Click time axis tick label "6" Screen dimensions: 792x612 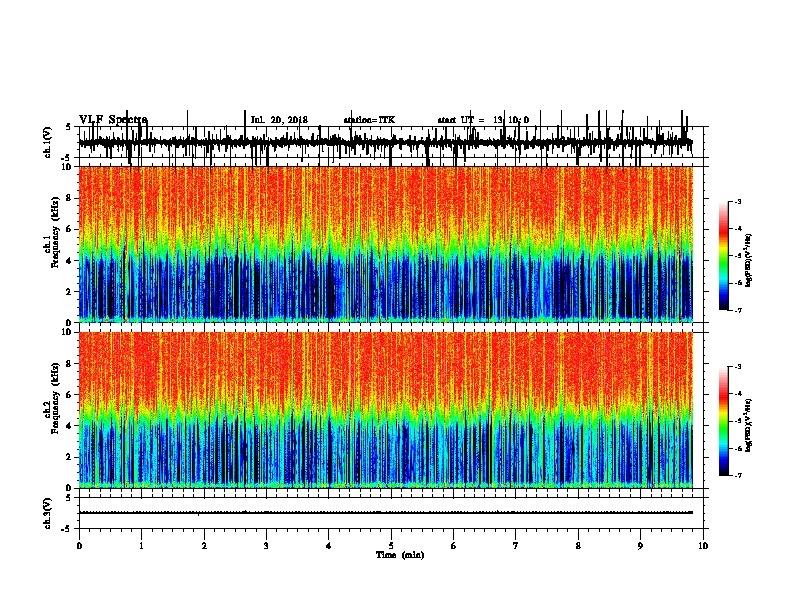pyautogui.click(x=453, y=546)
